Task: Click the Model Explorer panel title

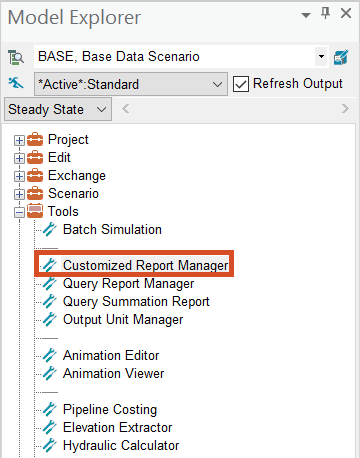Action: (x=74, y=17)
